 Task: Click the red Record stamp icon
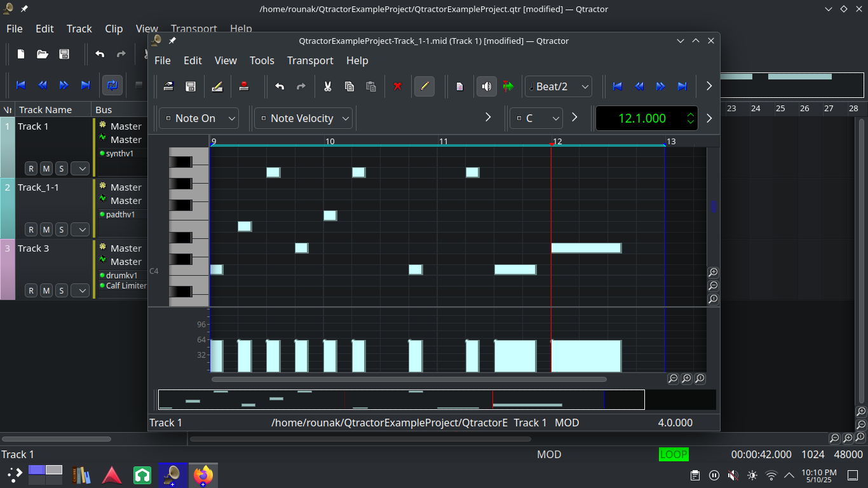tap(244, 86)
